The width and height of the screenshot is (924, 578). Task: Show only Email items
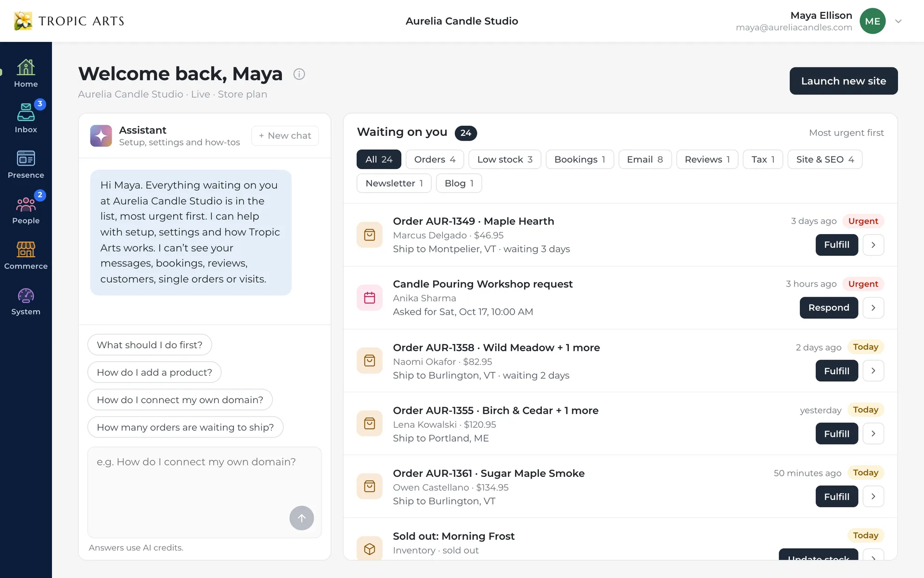(x=645, y=159)
